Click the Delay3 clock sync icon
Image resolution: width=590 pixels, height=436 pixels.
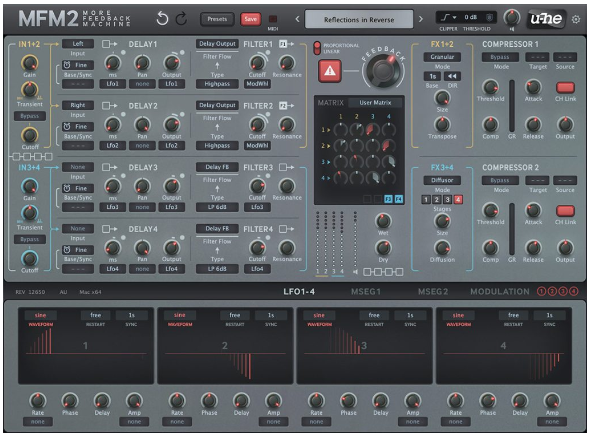pos(67,188)
